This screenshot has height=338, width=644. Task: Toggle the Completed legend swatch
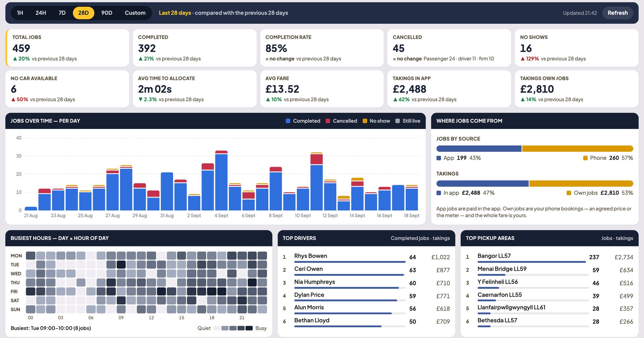(x=288, y=121)
